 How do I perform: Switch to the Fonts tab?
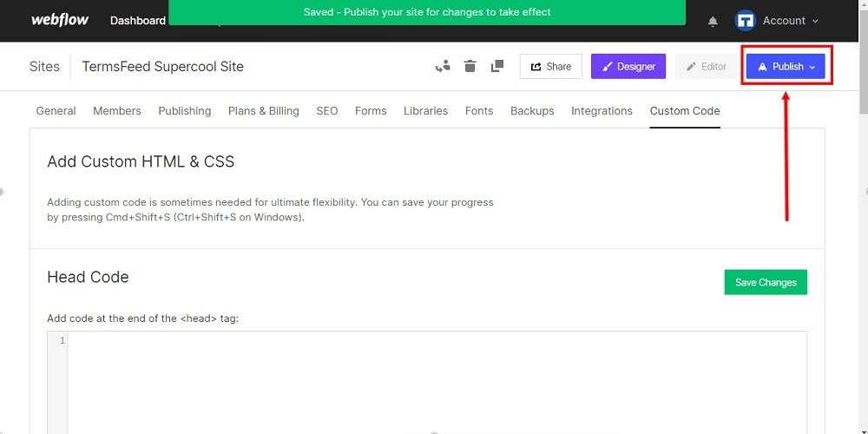click(x=479, y=111)
